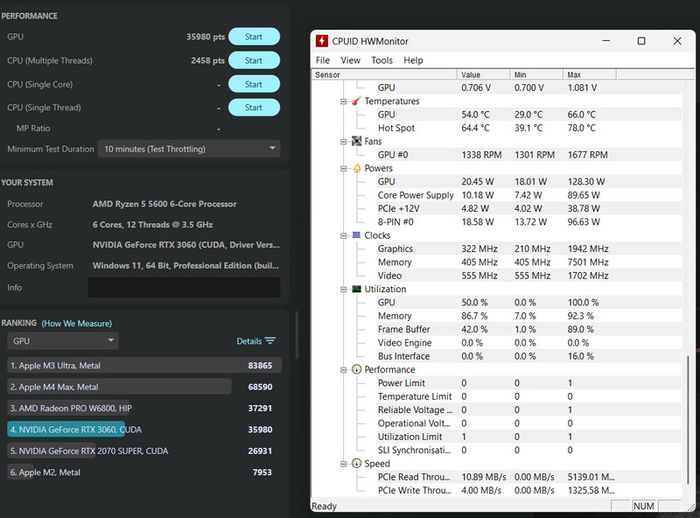The image size is (700, 518).
Task: Click the HWMonitor vertical scrollbar
Action: tap(688, 420)
